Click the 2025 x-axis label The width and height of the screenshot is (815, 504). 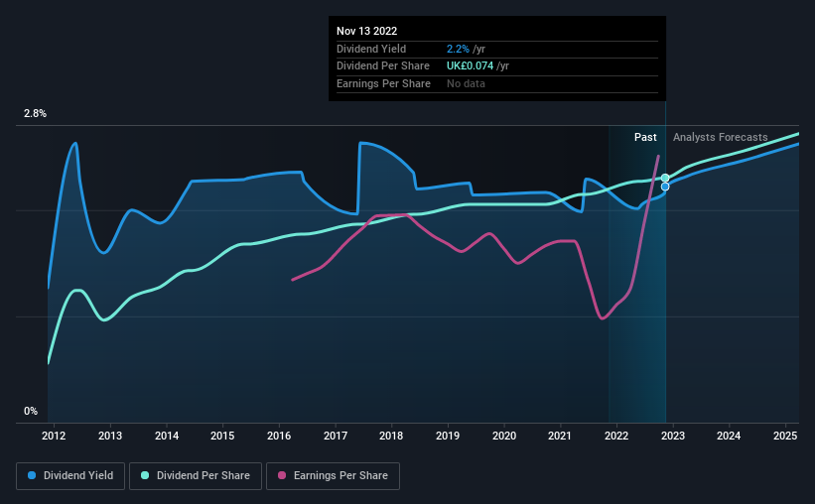click(785, 436)
